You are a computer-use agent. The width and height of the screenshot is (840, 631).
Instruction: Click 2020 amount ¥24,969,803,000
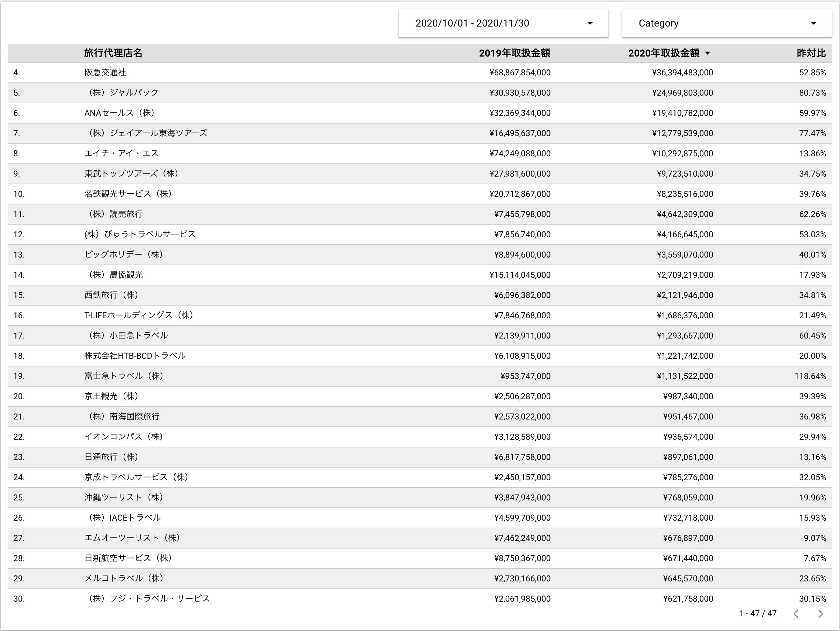pyautogui.click(x=682, y=92)
